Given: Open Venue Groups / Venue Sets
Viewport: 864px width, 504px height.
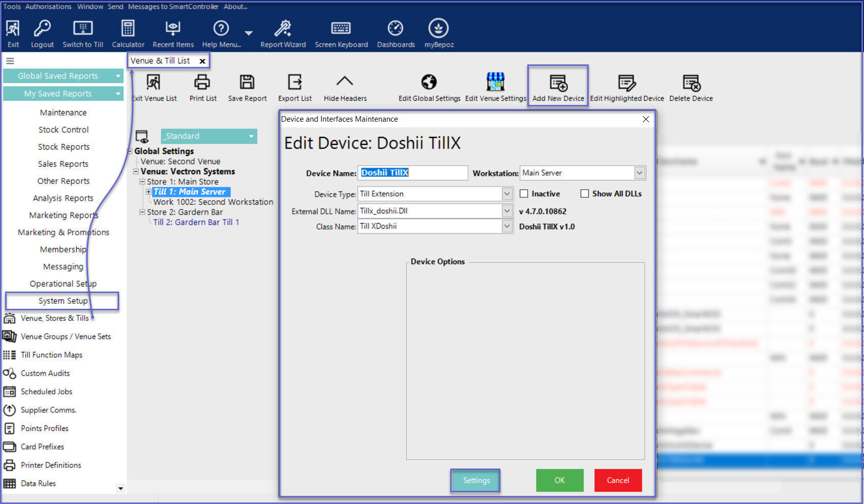Looking at the screenshot, I should coord(65,337).
